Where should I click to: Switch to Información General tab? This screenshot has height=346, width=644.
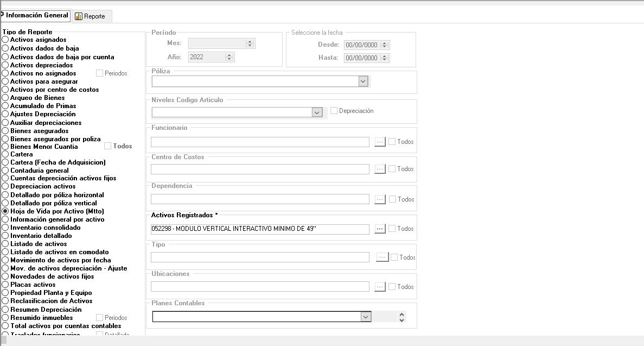click(36, 15)
